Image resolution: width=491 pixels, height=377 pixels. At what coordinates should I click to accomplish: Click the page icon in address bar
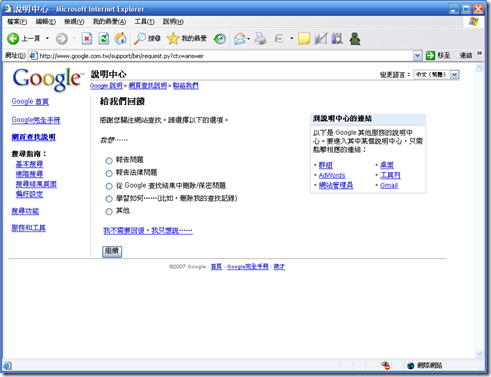click(33, 56)
